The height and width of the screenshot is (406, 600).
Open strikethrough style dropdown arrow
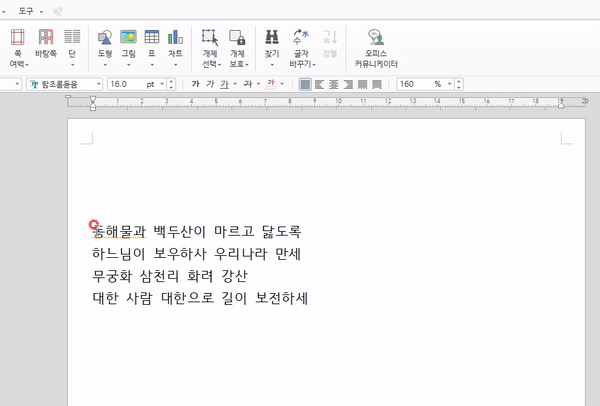point(258,84)
